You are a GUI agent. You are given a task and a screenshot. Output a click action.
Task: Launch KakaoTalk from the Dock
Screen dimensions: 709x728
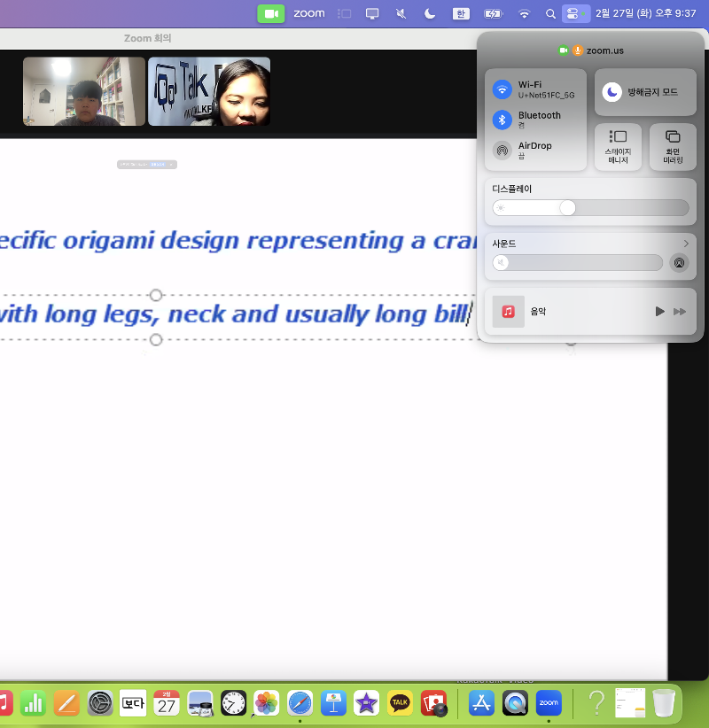click(400, 703)
